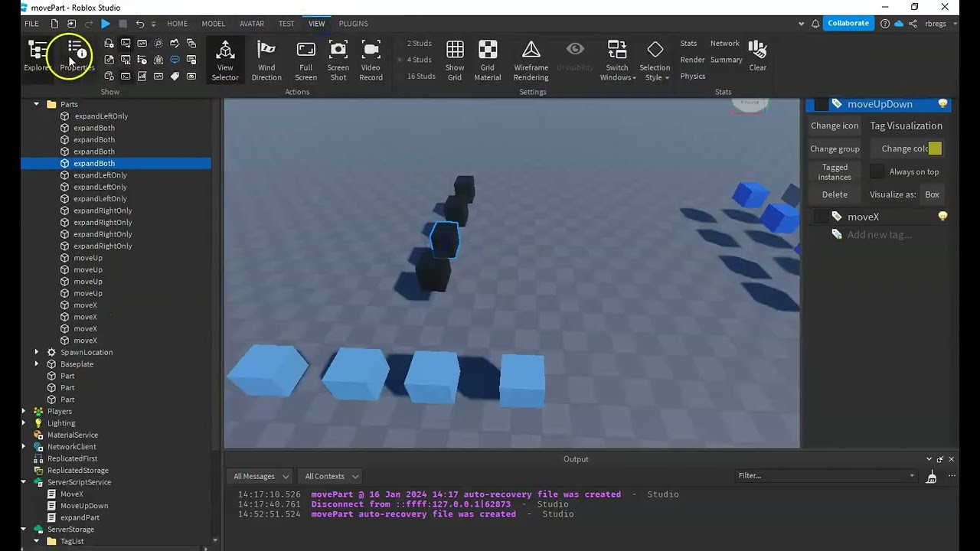Toggle Show Grid
Viewport: 980px width, 551px height.
pos(455,60)
